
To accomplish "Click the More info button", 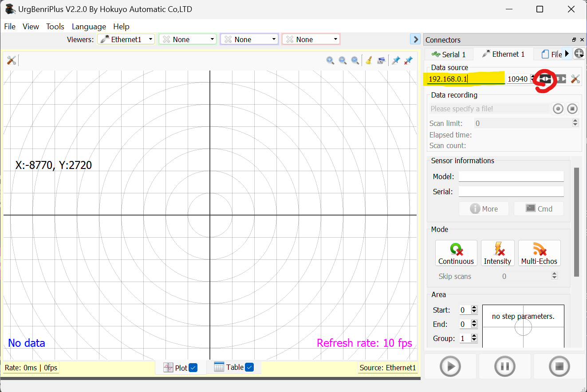I will pyautogui.click(x=484, y=209).
